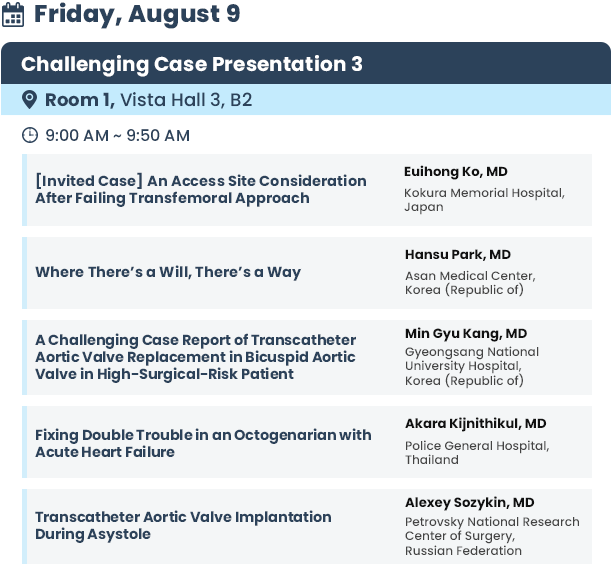Click Kokura Memorial Hospital, Japan affiliation

[x=484, y=199]
